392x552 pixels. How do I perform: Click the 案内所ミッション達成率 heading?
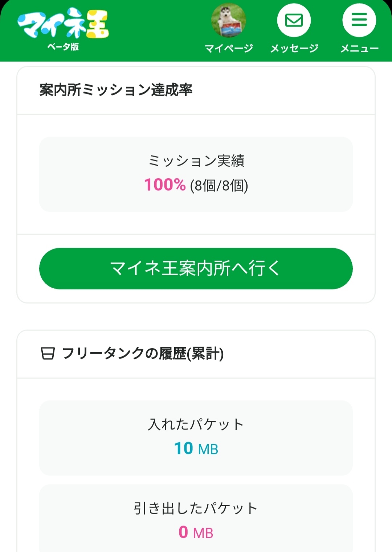(x=116, y=90)
